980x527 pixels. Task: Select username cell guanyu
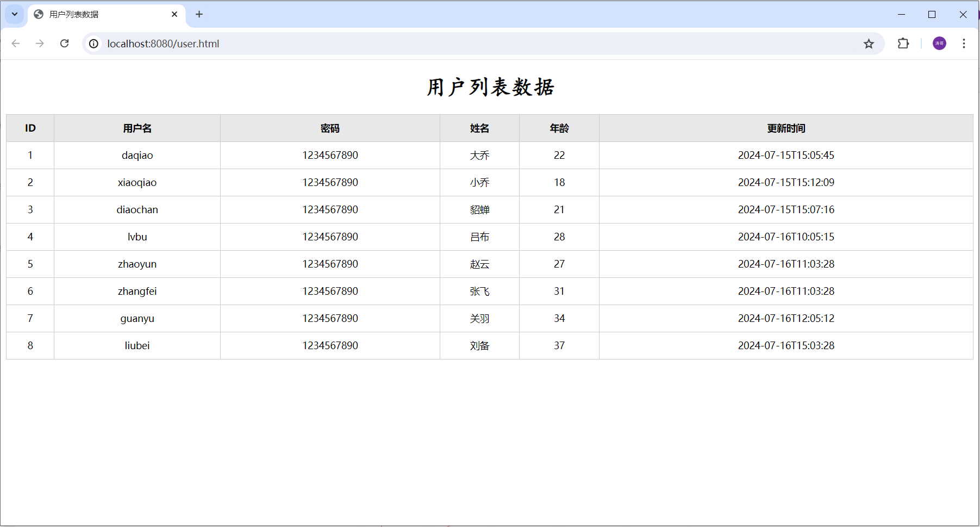[x=138, y=319]
